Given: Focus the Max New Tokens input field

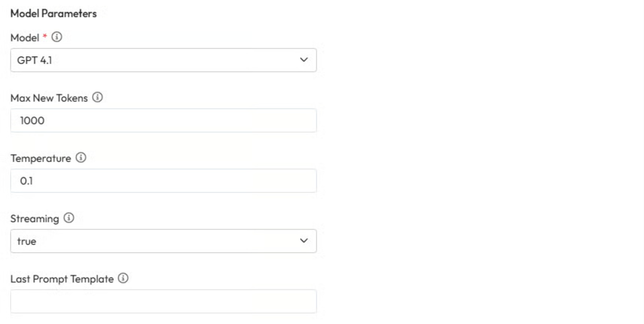Looking at the screenshot, I should [x=164, y=121].
